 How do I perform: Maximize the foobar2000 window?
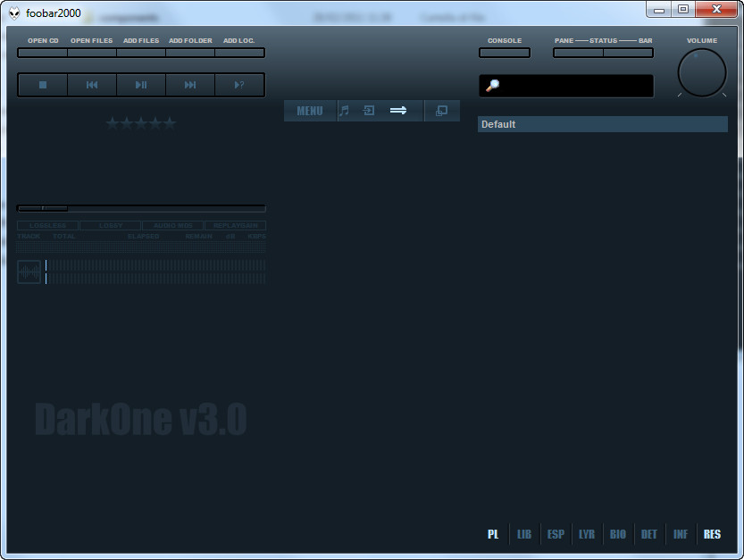[683, 10]
